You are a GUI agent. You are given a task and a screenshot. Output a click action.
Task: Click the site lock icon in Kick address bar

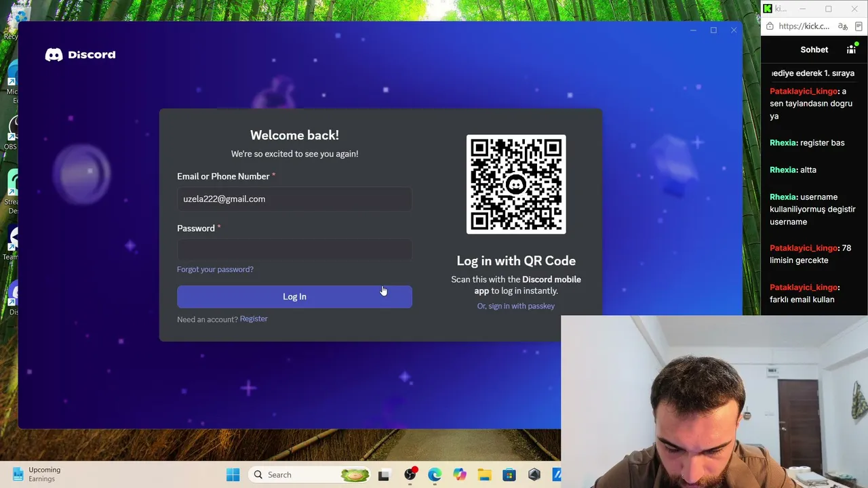point(769,26)
